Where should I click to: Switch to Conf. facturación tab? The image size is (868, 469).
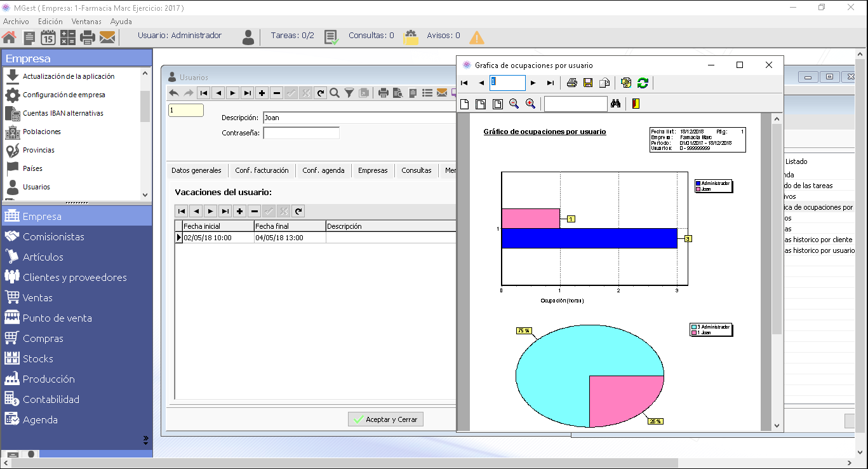[262, 170]
